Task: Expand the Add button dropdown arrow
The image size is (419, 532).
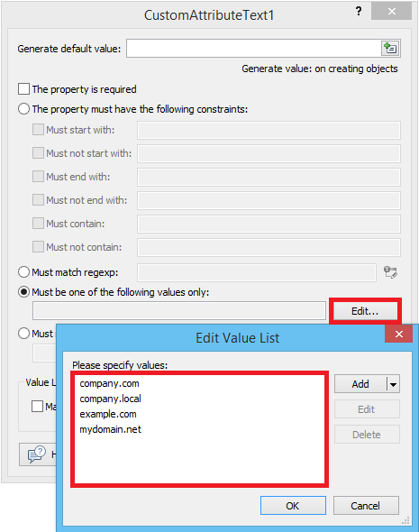Action: (x=393, y=384)
